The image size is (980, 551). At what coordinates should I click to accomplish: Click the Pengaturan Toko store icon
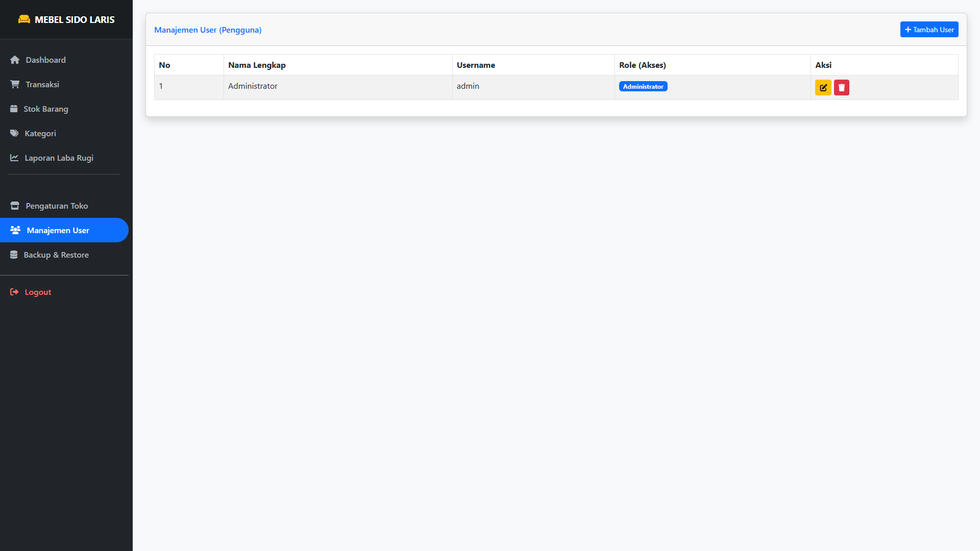point(15,206)
